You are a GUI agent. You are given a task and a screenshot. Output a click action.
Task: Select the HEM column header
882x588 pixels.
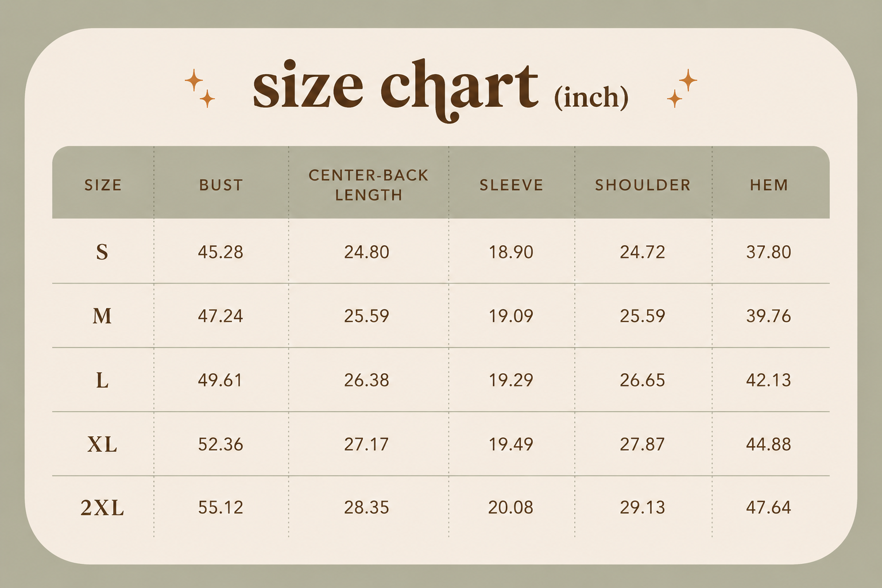click(769, 185)
